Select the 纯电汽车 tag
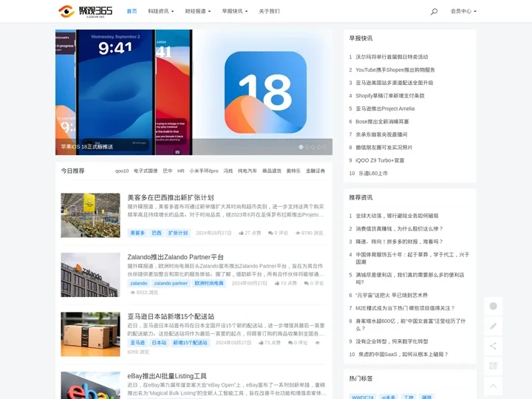The image size is (532, 399). click(248, 171)
